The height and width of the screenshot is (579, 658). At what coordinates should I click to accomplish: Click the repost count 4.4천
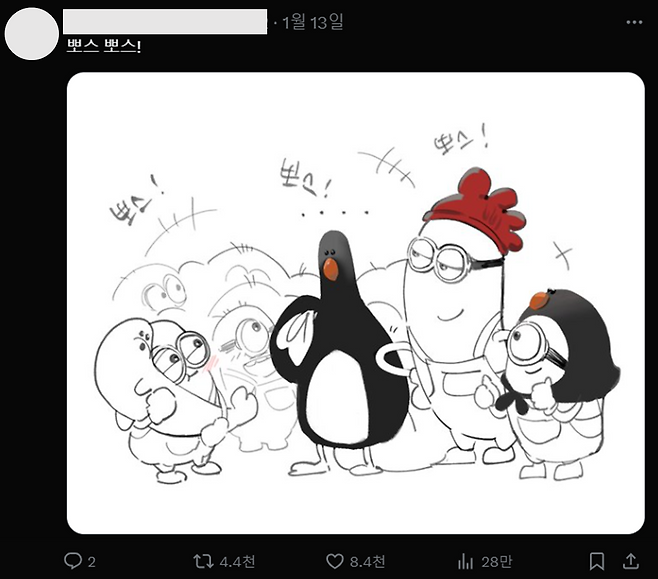tap(238, 561)
